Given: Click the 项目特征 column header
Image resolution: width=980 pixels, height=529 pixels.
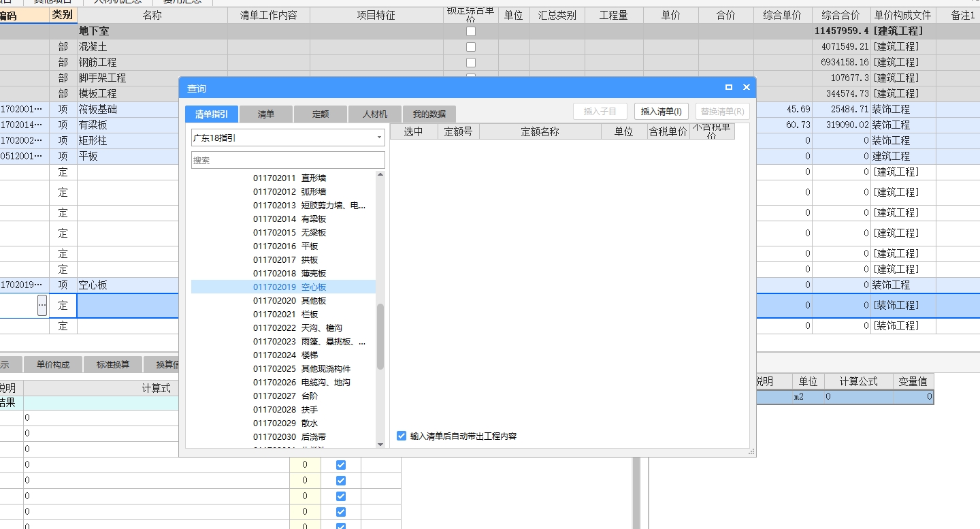Looking at the screenshot, I should point(376,15).
